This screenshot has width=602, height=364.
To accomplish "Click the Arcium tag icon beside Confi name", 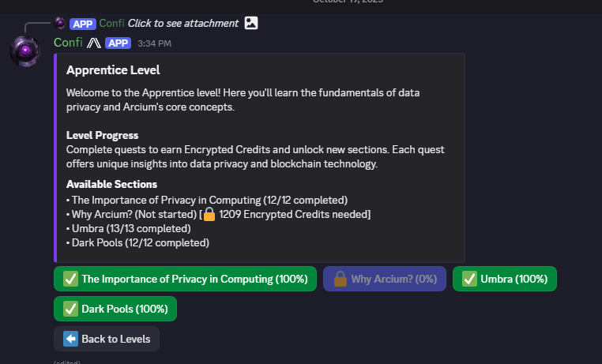I will tap(94, 43).
